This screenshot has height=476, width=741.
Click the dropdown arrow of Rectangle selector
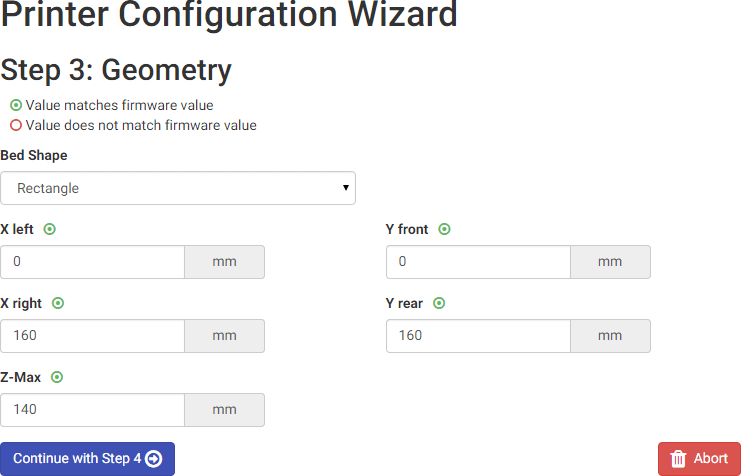[345, 188]
